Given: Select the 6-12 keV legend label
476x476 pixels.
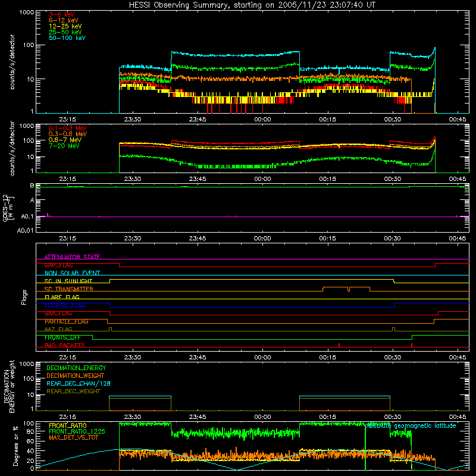Looking at the screenshot, I should click(64, 20).
